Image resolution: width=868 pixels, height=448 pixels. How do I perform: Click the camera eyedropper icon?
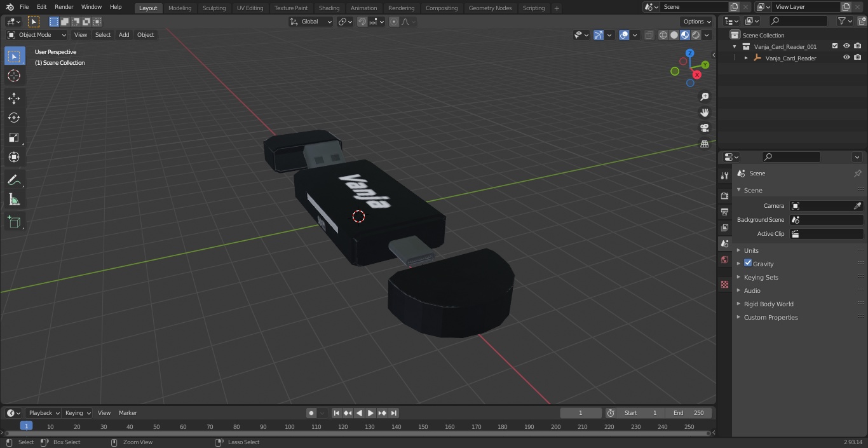click(857, 206)
